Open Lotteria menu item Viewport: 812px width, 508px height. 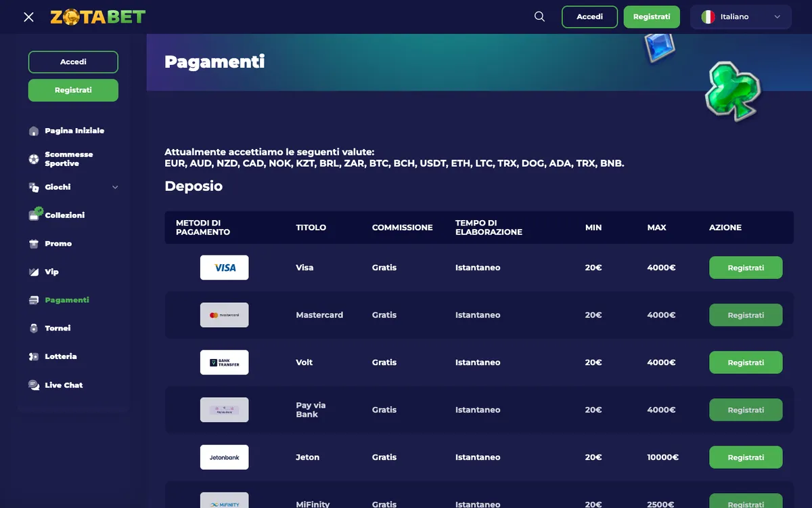61,356
